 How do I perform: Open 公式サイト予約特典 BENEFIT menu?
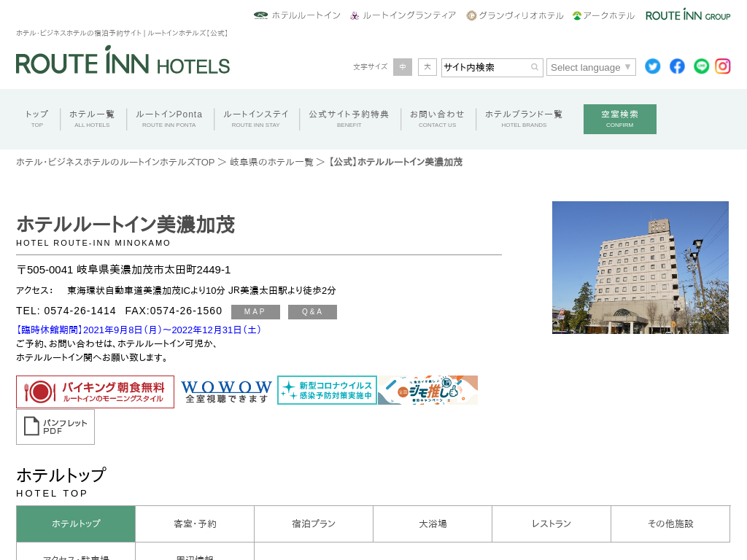click(349, 119)
